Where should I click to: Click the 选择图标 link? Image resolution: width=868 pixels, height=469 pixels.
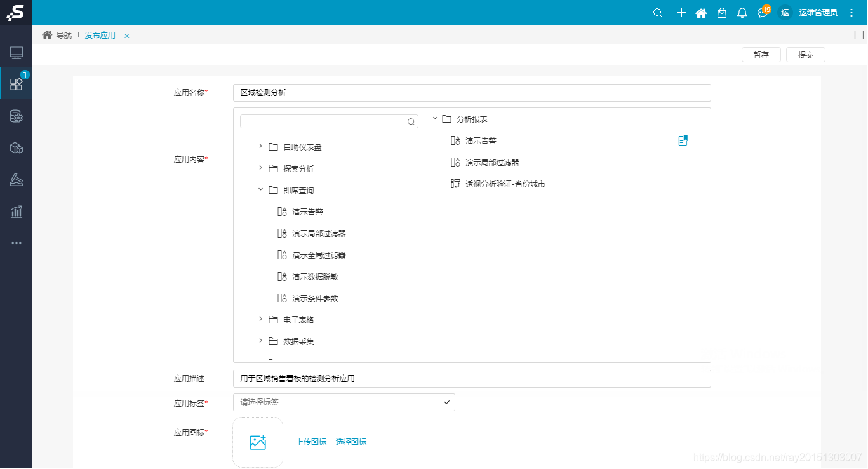point(351,442)
